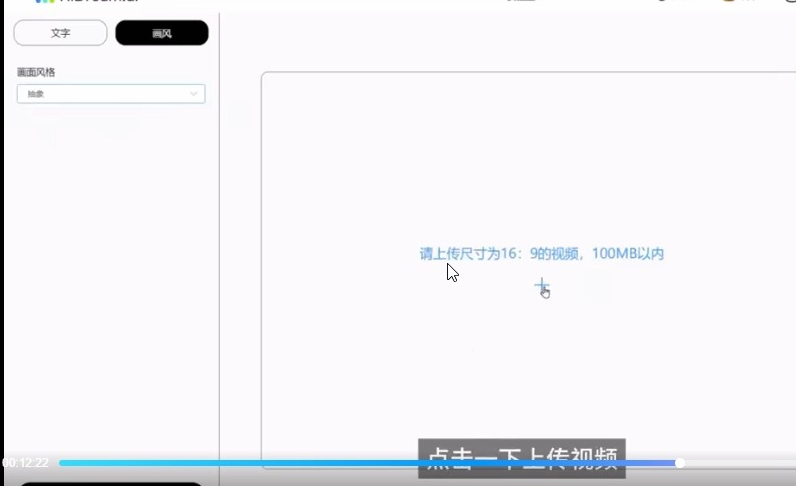
Task: Click the 00:12:22 timestamp
Action: [x=25, y=463]
